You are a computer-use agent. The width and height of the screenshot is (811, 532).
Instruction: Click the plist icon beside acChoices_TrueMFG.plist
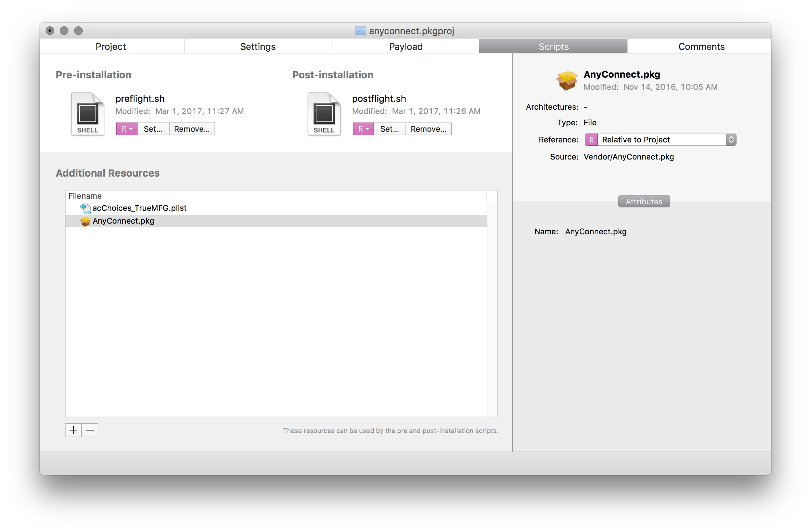pos(85,208)
